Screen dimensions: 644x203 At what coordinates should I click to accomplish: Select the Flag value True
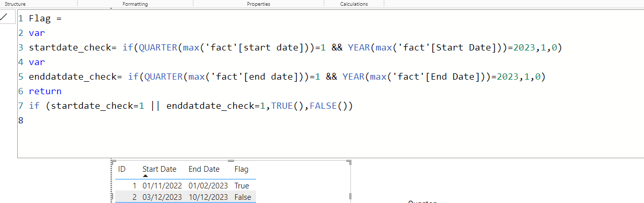[x=242, y=186]
